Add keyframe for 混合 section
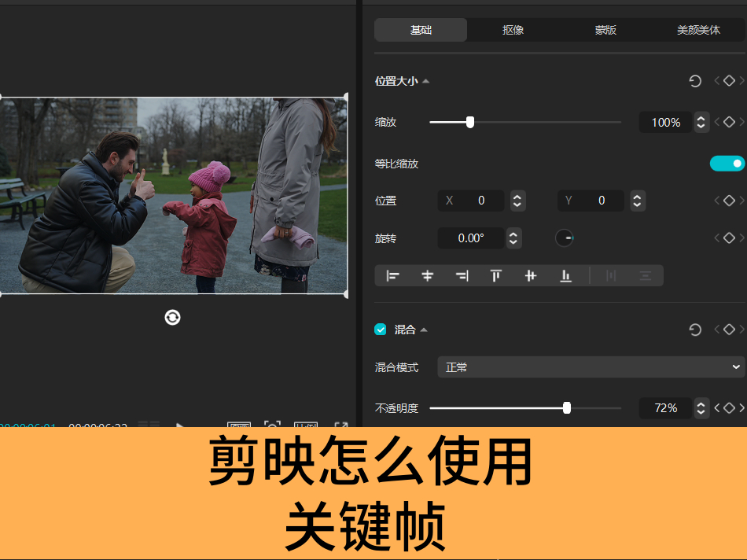The width and height of the screenshot is (747, 560). coord(729,330)
